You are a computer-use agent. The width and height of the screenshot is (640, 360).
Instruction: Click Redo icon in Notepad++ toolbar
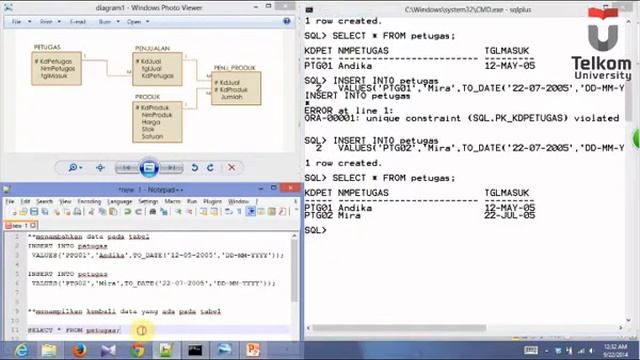pos(138,211)
